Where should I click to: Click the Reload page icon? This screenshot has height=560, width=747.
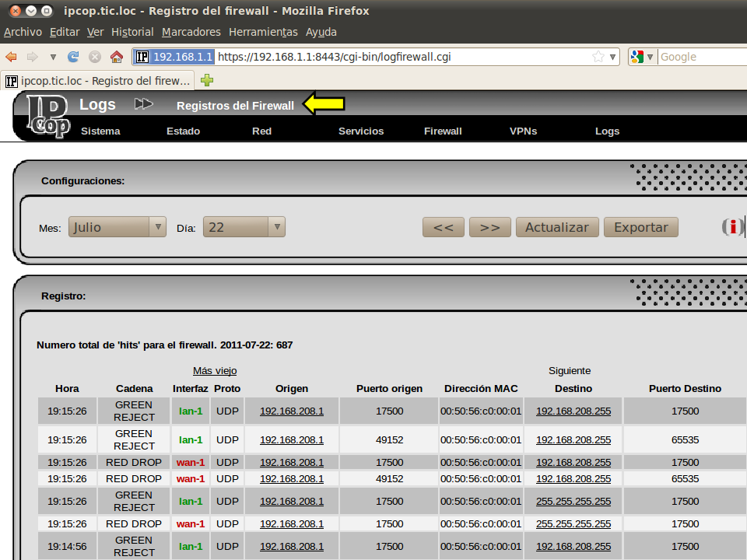74,57
